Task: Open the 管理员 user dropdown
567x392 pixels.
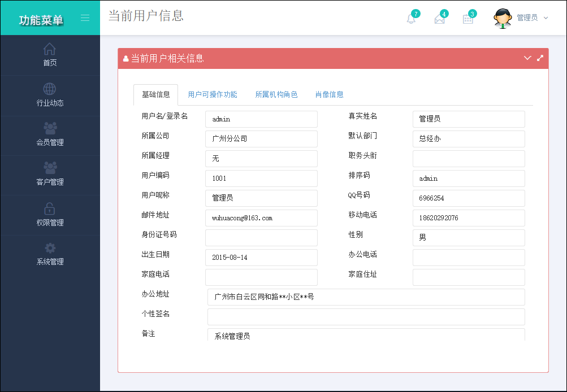Action: click(532, 18)
